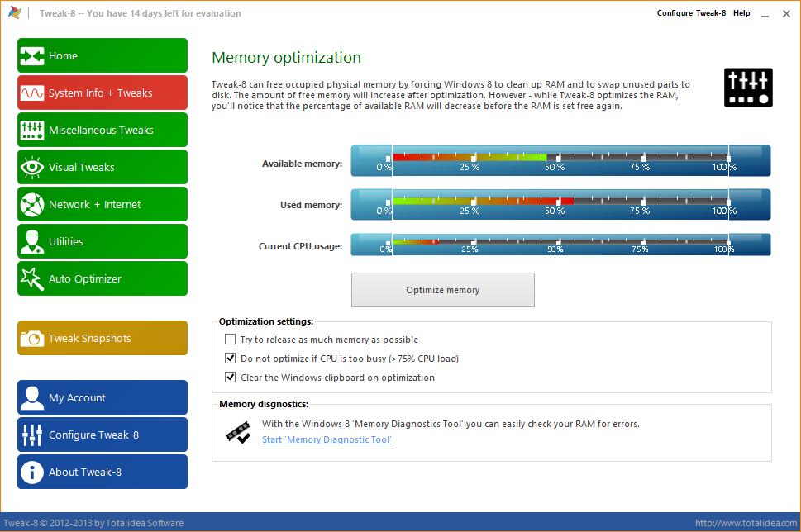Image resolution: width=801 pixels, height=532 pixels.
Task: Open Auto Optimizer
Action: coord(103,278)
